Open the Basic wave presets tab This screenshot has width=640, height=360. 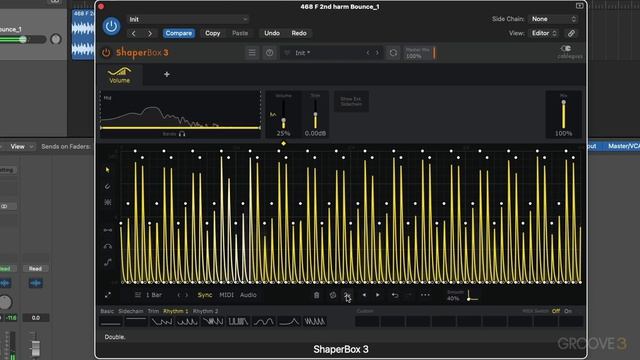click(x=107, y=311)
